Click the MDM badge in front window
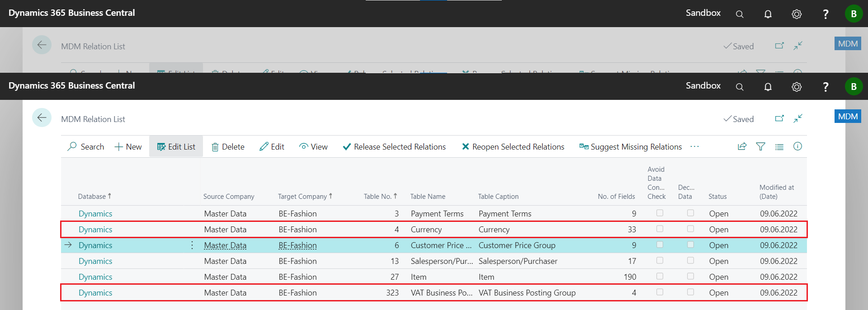The width and height of the screenshot is (868, 310). click(848, 117)
